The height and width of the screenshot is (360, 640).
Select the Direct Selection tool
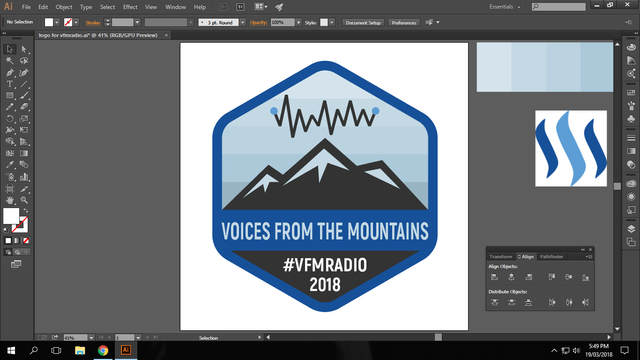[x=24, y=49]
